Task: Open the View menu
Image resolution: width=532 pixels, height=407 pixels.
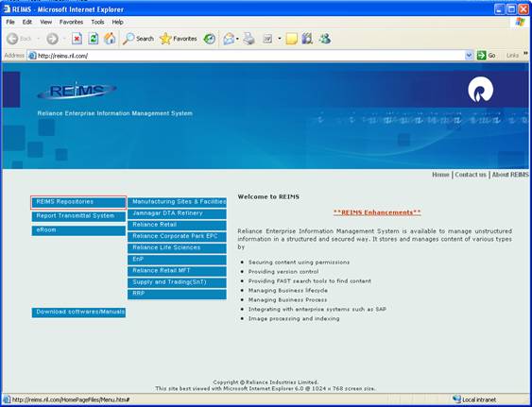Action: tap(45, 22)
